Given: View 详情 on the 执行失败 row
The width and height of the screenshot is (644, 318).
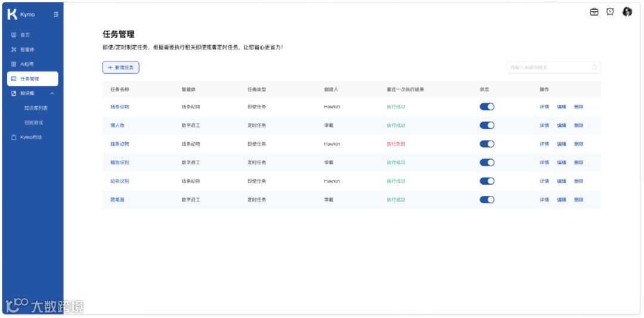Looking at the screenshot, I should (544, 144).
